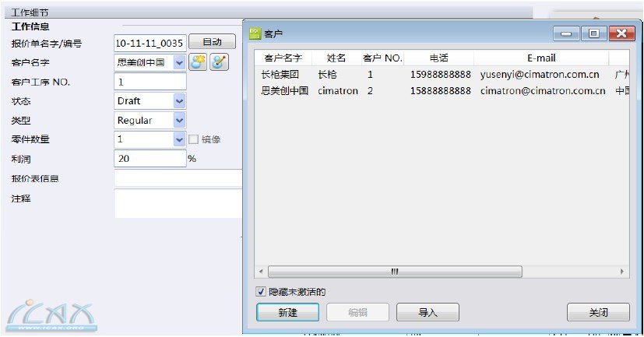The image size is (644, 337).
Task: Sort by 姓名 column header
Action: [x=336, y=58]
